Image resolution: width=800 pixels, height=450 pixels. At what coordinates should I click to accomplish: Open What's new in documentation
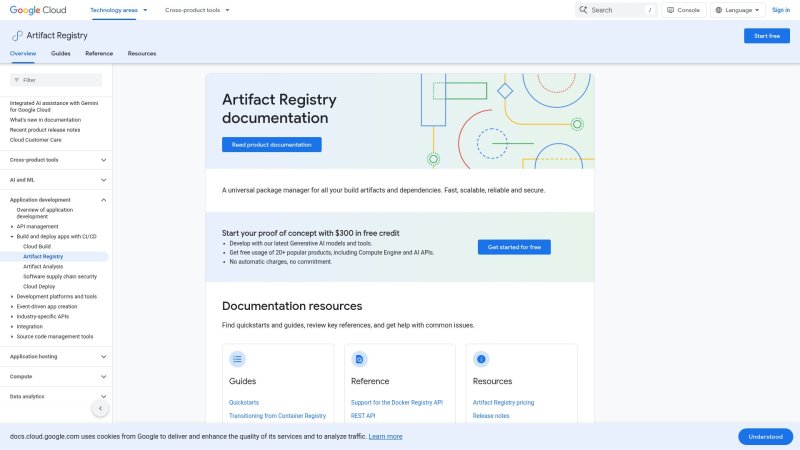click(x=45, y=120)
